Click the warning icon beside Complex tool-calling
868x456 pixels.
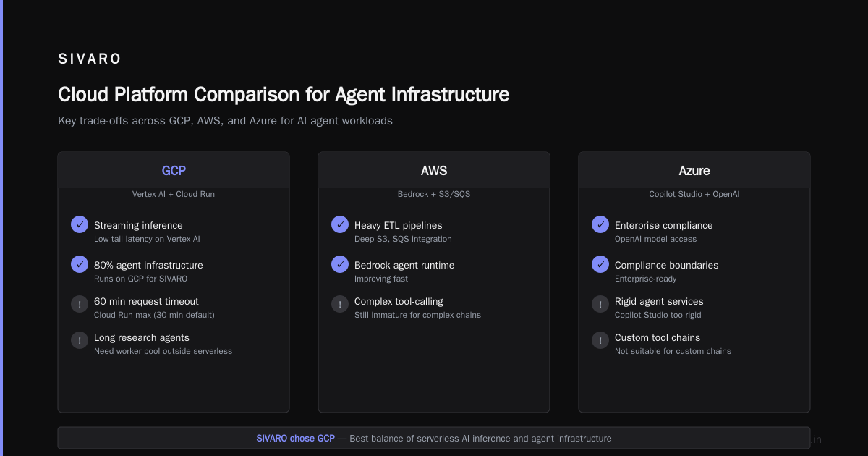point(340,304)
